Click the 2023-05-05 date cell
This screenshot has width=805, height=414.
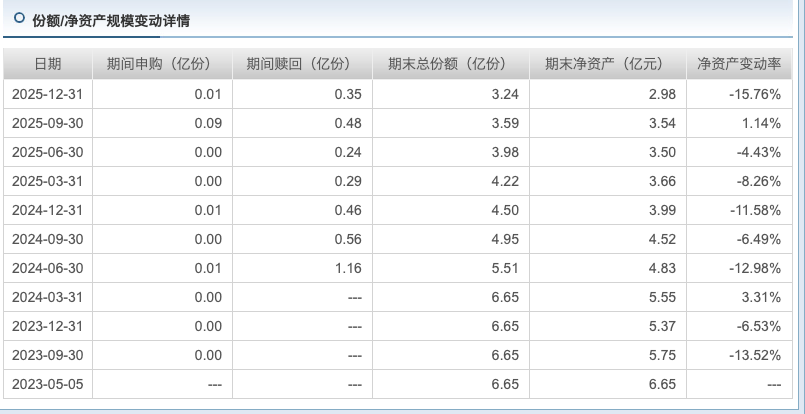pyautogui.click(x=47, y=384)
